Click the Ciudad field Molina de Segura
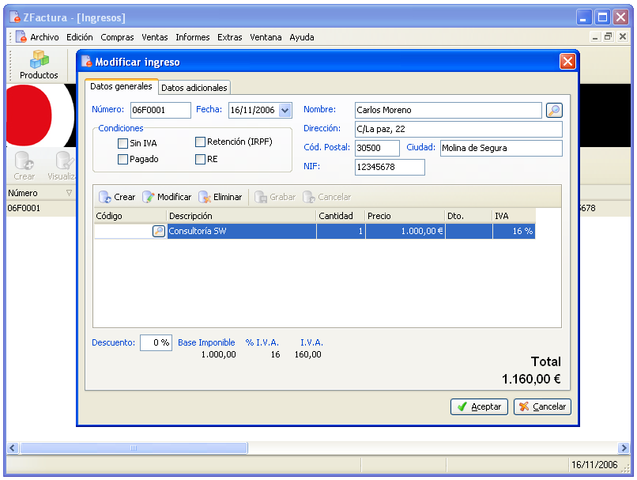 501,148
